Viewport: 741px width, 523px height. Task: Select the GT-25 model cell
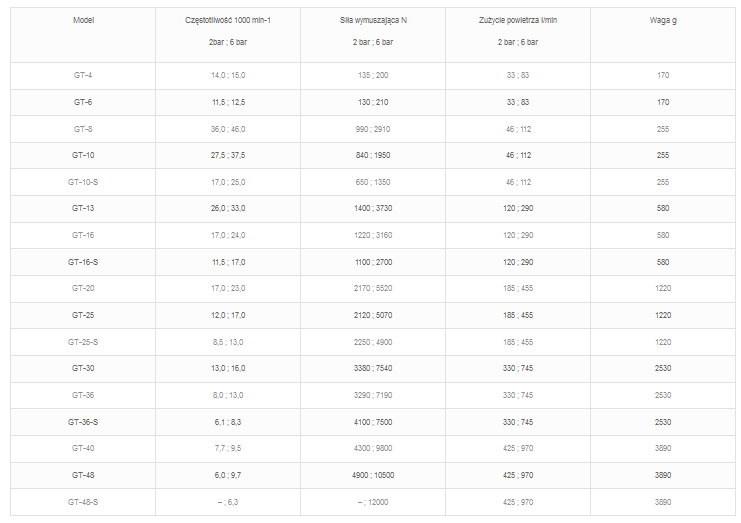83,315
